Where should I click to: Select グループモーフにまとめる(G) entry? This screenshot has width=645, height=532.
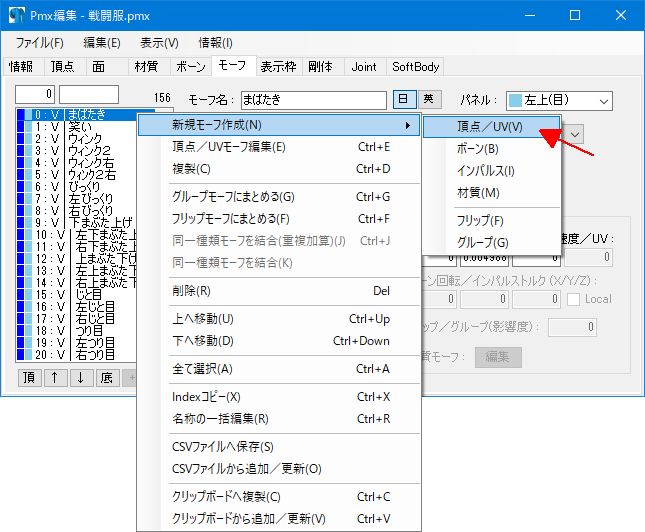[x=279, y=197]
